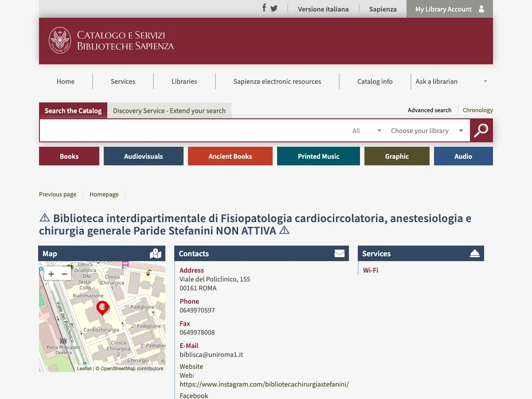Click the biblisca@uniroma1.it email address
The height and width of the screenshot is (399, 532).
(211, 355)
